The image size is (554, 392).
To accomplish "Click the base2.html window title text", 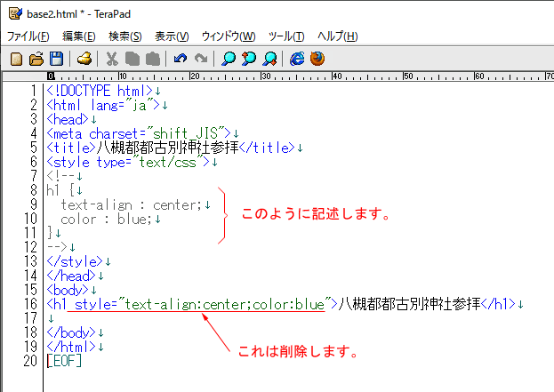I will coord(78,14).
